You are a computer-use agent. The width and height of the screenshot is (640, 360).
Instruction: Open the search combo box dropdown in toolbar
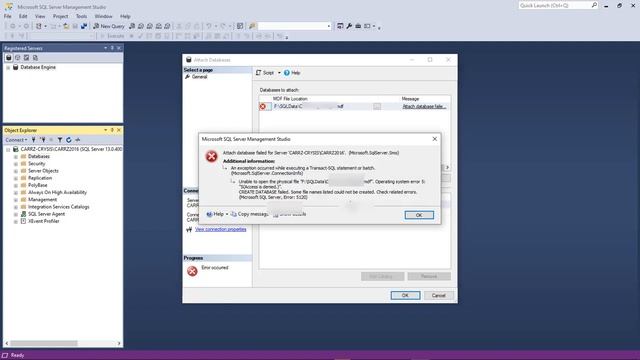[x=329, y=27]
